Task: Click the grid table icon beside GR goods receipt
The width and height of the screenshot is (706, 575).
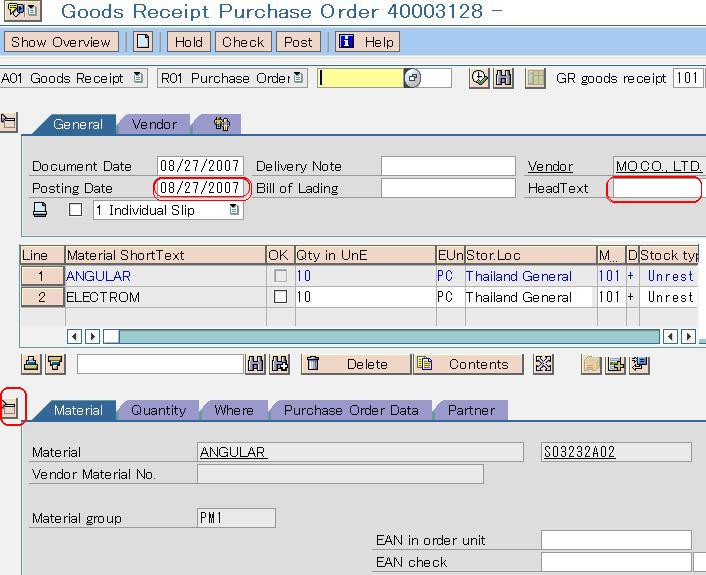Action: click(x=535, y=78)
